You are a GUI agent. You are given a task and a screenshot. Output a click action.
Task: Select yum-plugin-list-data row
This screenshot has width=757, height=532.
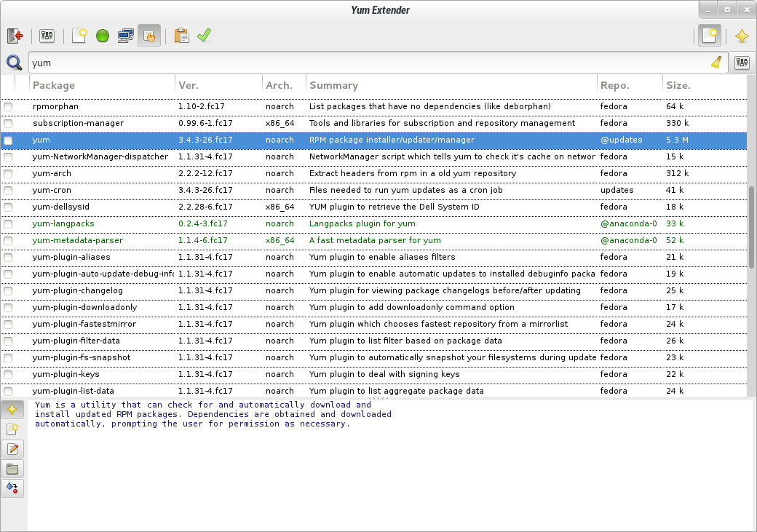coord(373,390)
